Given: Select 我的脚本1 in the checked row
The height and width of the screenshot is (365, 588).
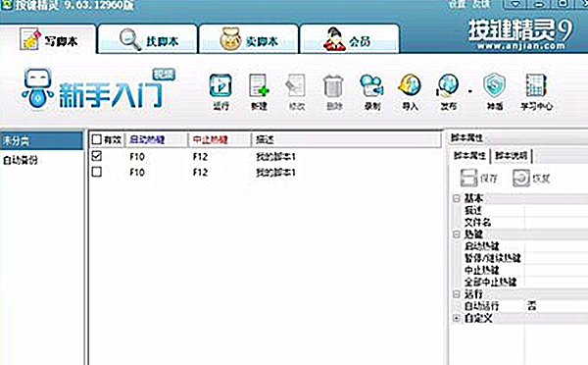Looking at the screenshot, I should [x=276, y=156].
